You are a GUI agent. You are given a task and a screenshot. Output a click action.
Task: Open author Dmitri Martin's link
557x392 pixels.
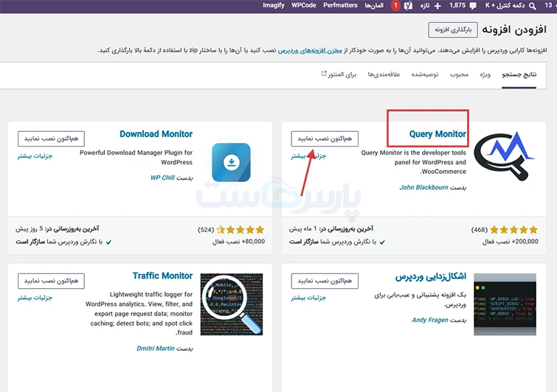click(156, 349)
